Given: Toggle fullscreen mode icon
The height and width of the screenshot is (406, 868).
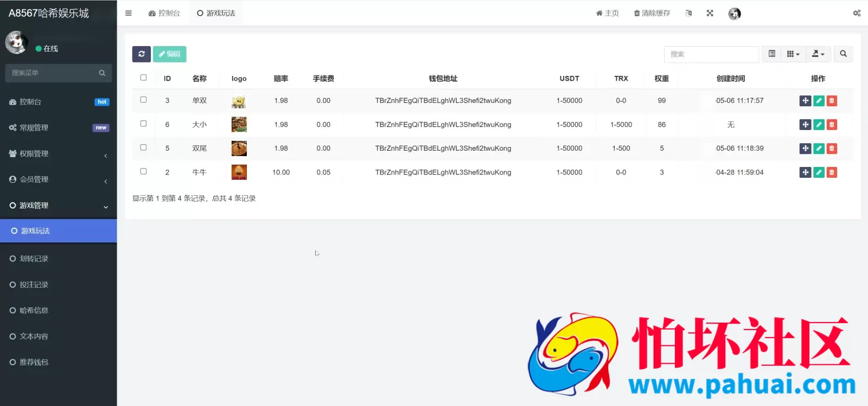Looking at the screenshot, I should (710, 13).
